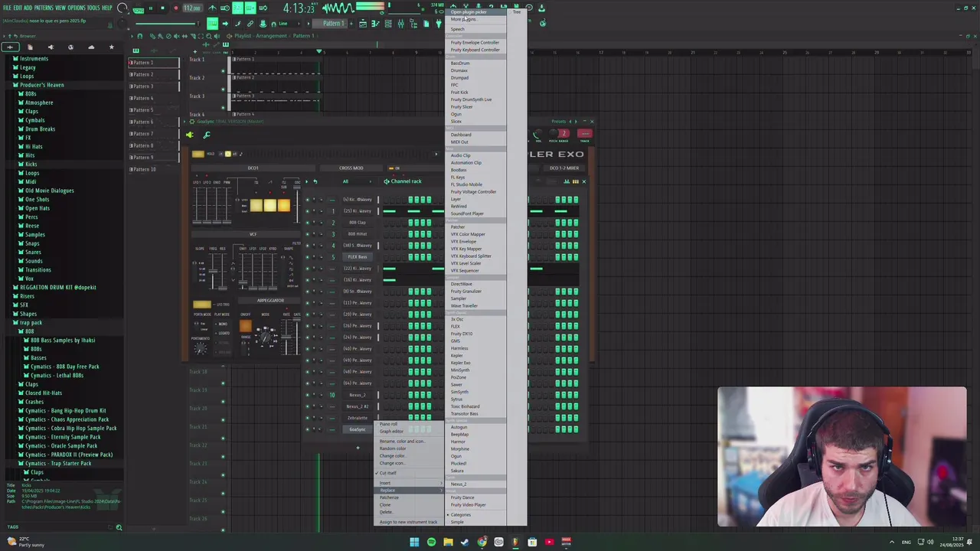Select Cymatics - Lethal 808s folder
The width and height of the screenshot is (980, 551).
pos(57,375)
